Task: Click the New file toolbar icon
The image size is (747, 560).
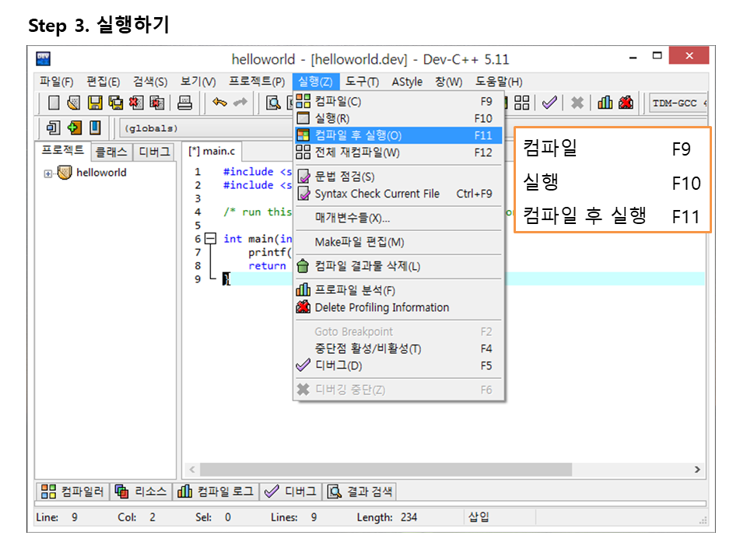Action: click(x=54, y=103)
